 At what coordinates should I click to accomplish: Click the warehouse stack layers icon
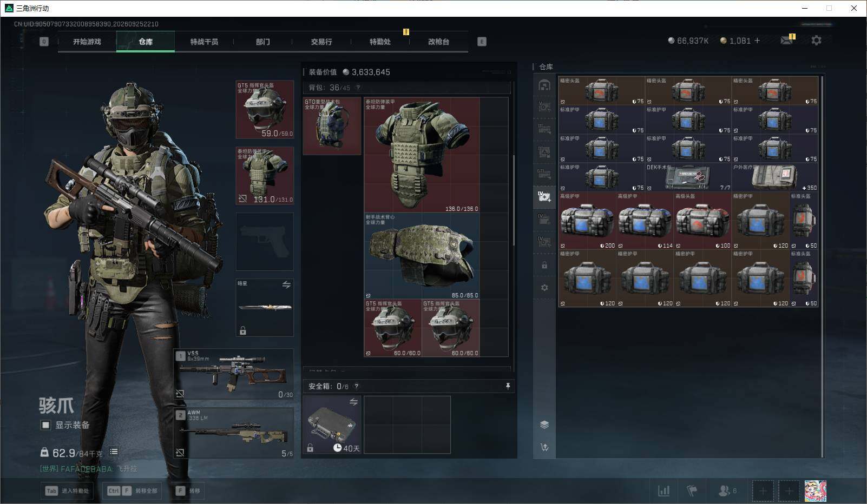(544, 425)
